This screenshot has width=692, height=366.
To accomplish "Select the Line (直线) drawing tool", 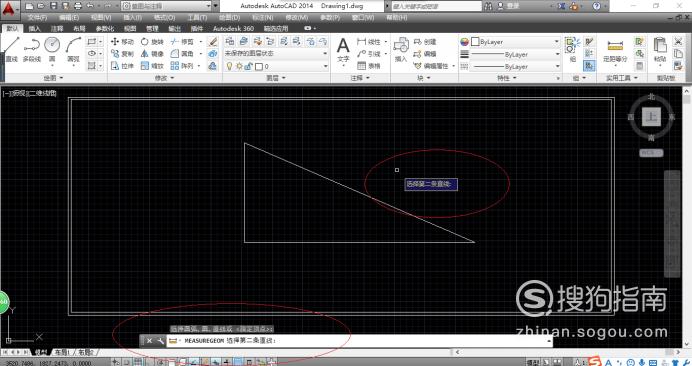I will pyautogui.click(x=11, y=50).
